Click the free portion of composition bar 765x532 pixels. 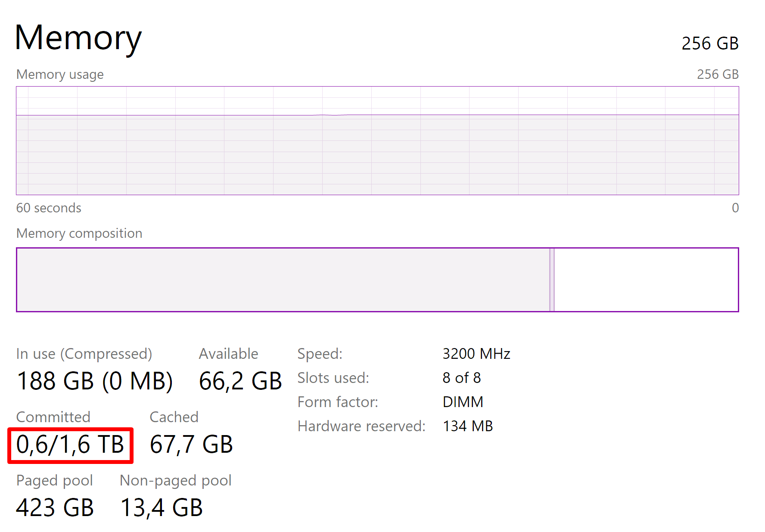[x=646, y=280]
